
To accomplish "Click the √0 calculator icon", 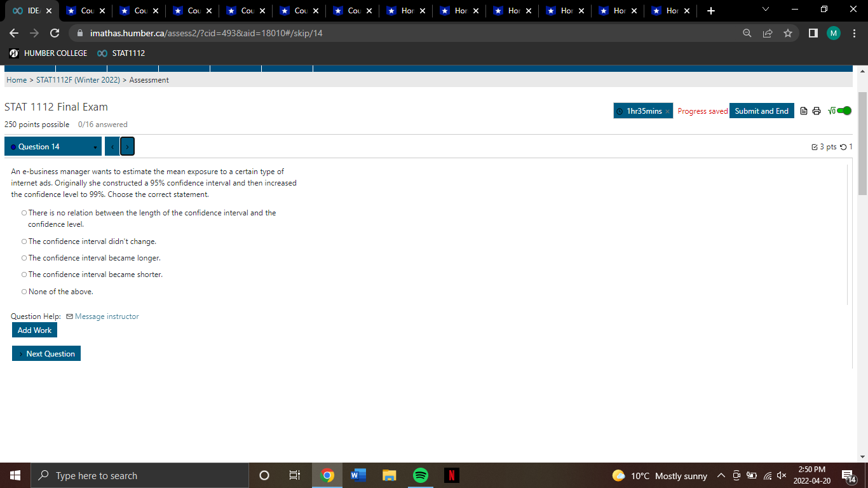I will pyautogui.click(x=832, y=111).
